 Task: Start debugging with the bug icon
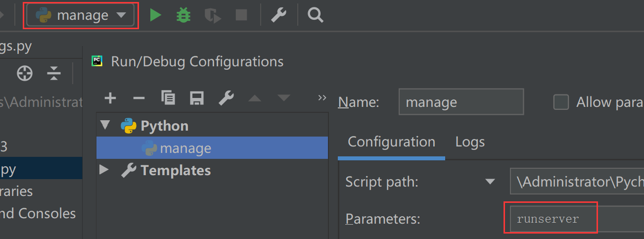(184, 15)
